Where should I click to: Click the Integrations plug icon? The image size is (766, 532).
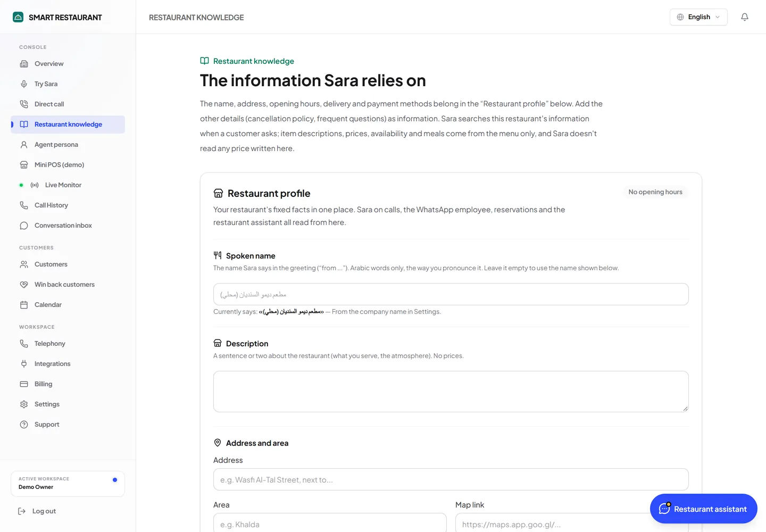pos(24,364)
